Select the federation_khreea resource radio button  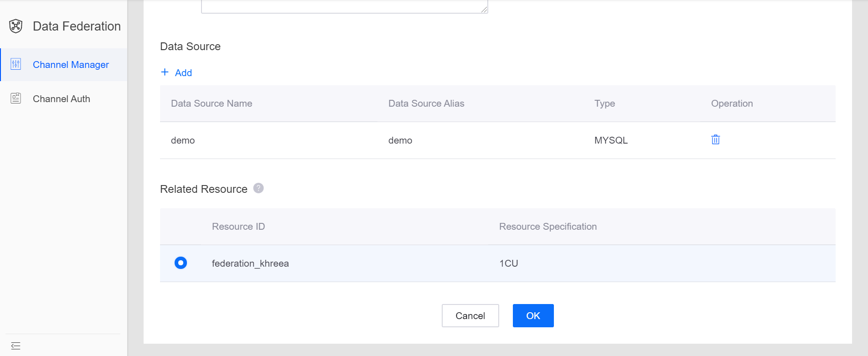tap(181, 263)
